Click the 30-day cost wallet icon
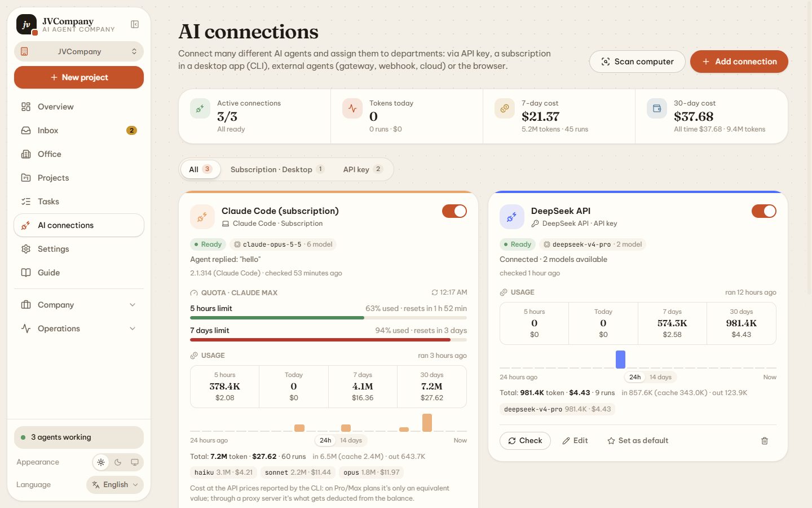812x508 pixels. pyautogui.click(x=657, y=109)
